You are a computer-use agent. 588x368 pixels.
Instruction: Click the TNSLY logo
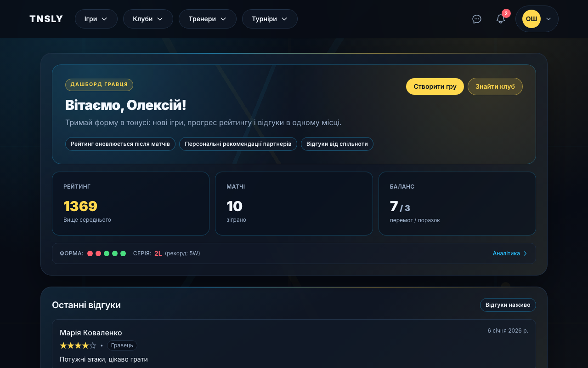46,19
